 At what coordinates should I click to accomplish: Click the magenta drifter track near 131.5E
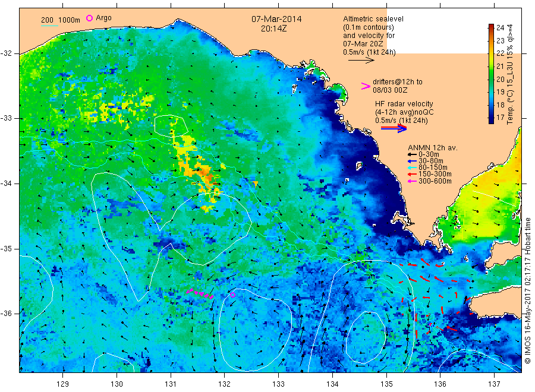200,293
